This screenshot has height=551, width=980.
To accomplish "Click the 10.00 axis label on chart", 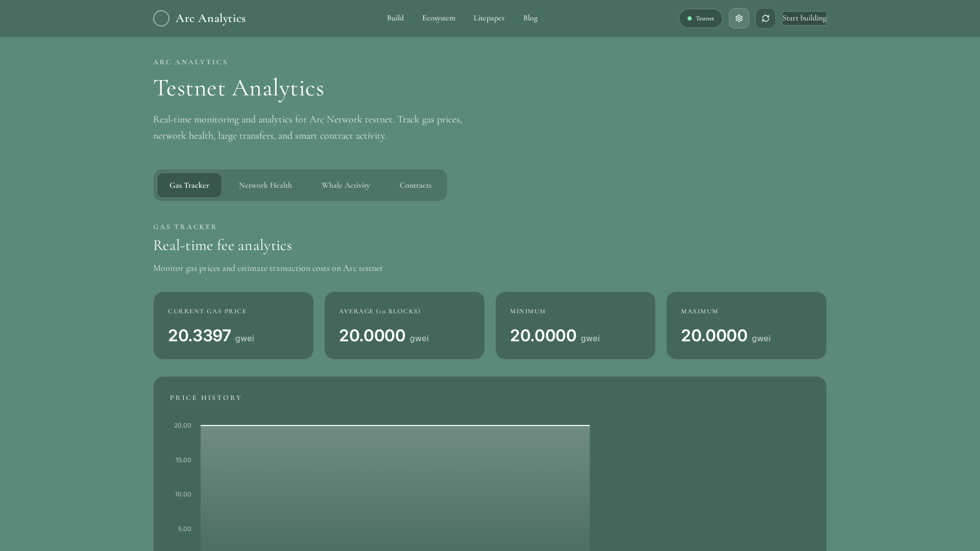I will tap(183, 494).
